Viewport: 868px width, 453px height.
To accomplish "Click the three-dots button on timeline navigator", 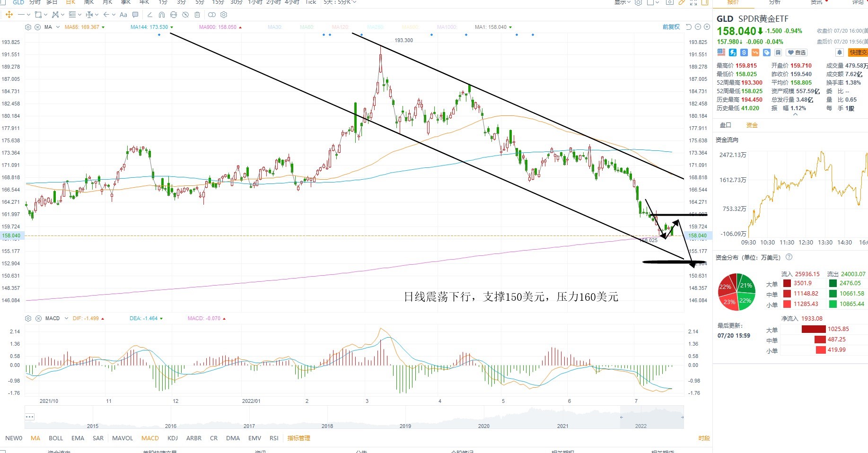I will (29, 417).
